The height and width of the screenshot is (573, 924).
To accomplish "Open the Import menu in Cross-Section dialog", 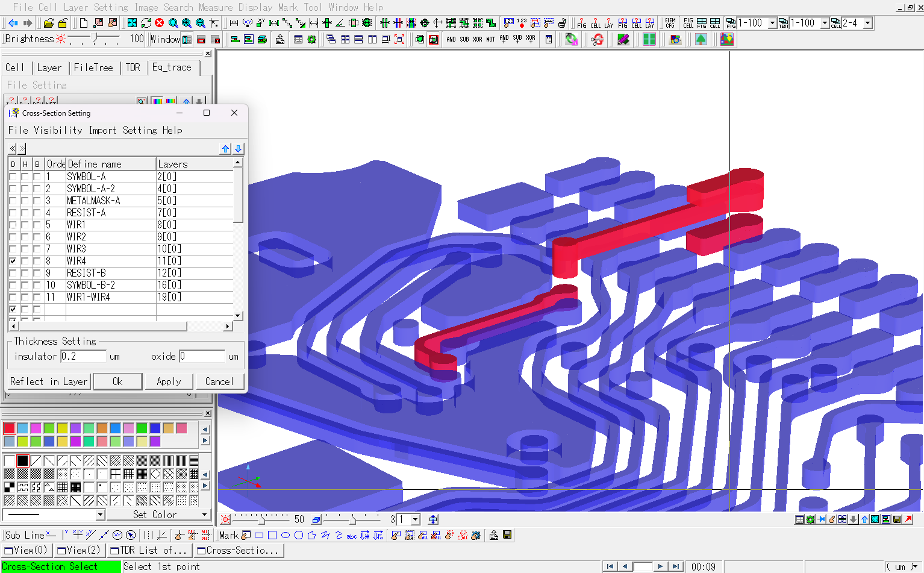I will [102, 130].
